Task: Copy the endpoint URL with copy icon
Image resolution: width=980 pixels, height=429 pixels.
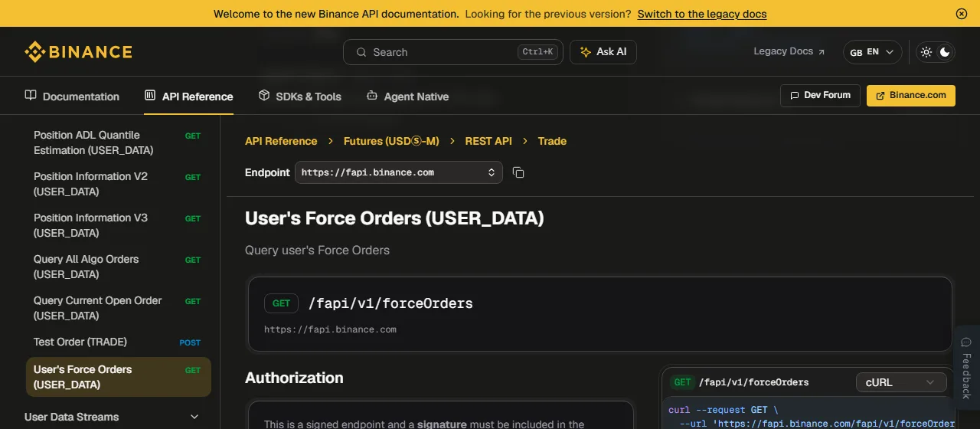Action: point(518,172)
